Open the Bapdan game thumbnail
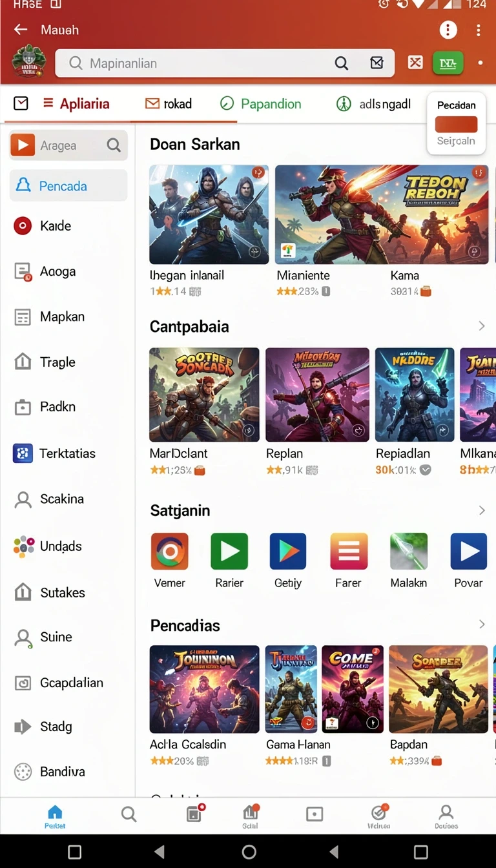496x868 pixels. click(439, 689)
